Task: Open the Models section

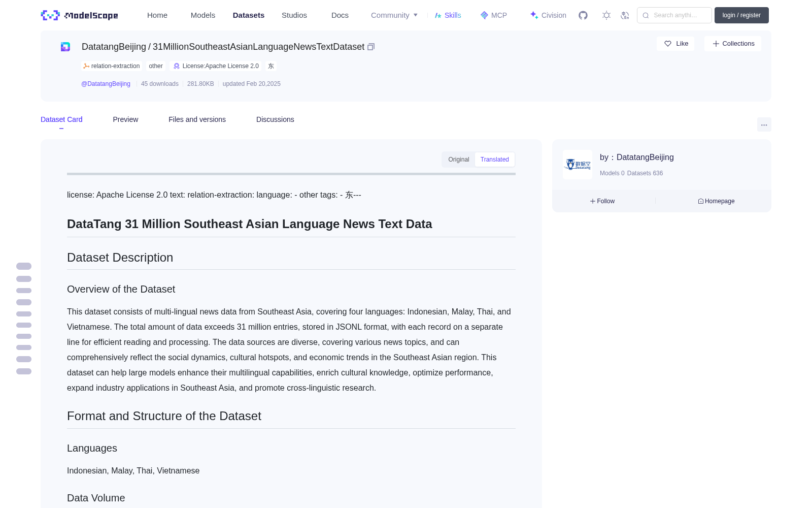Action: [203, 15]
